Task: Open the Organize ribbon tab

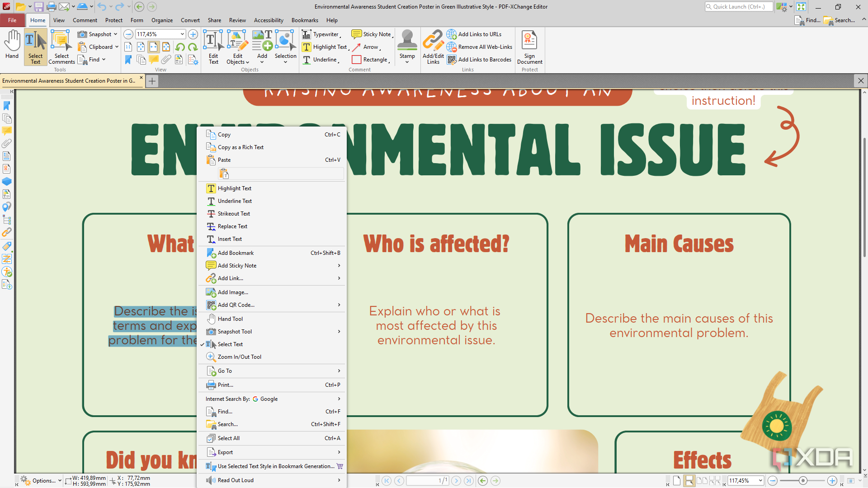Action: pyautogui.click(x=162, y=20)
